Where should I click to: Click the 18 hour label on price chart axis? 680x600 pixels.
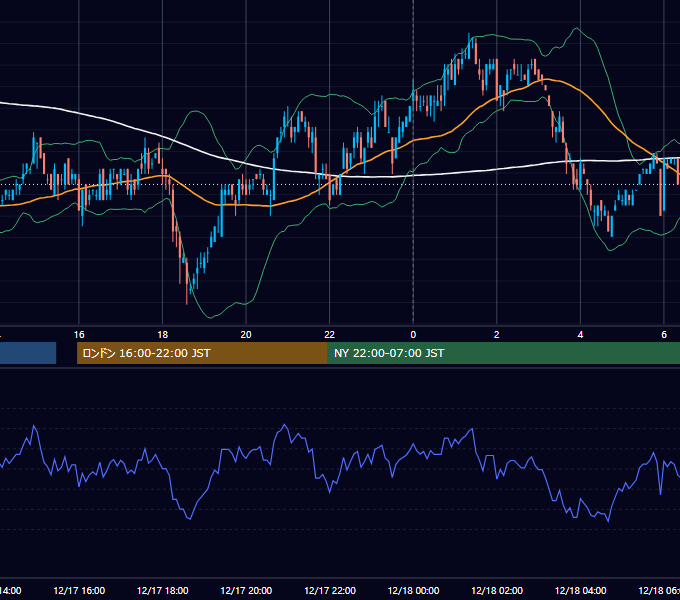click(162, 335)
